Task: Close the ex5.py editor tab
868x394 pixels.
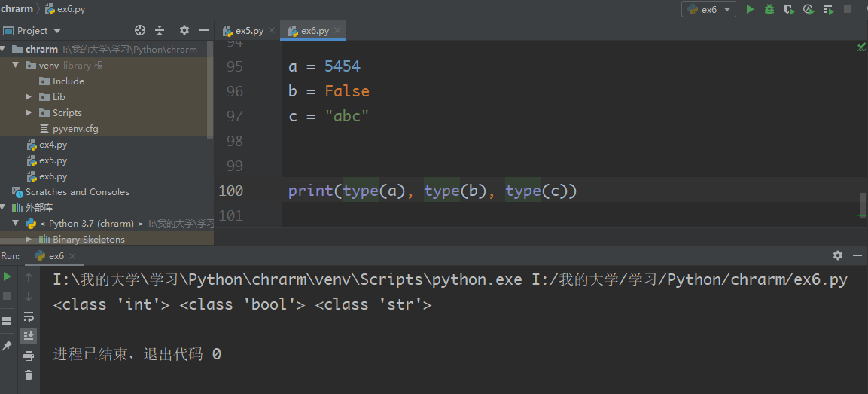Action: pyautogui.click(x=271, y=30)
